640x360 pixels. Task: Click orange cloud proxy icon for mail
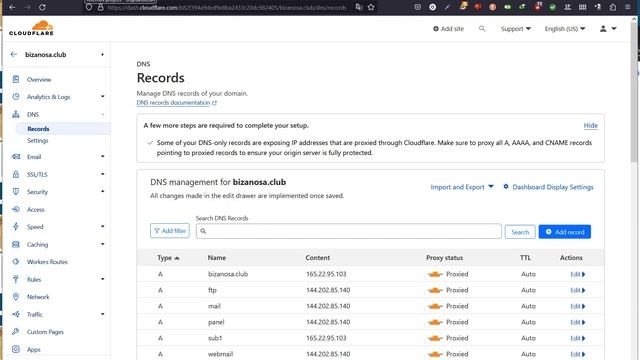coord(435,306)
